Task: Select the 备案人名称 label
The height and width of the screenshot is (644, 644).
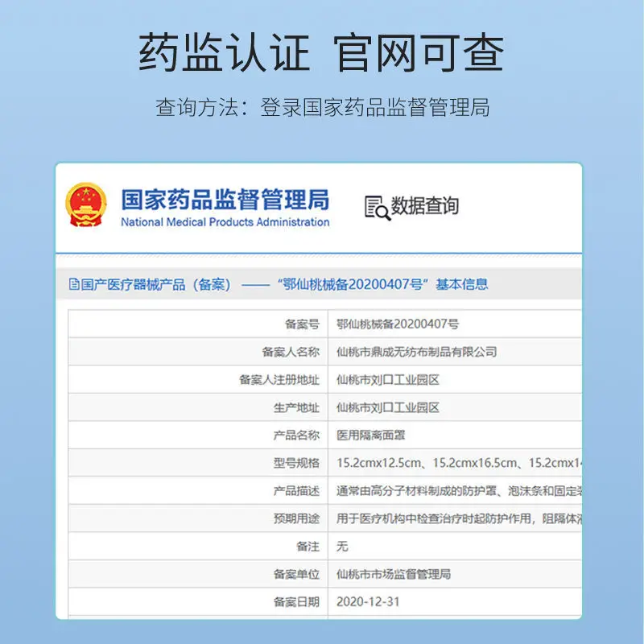Action: [x=291, y=352]
